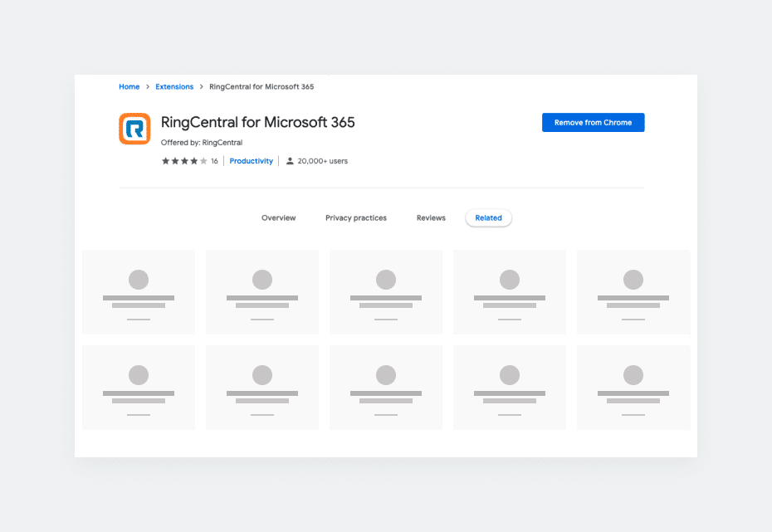This screenshot has width=772, height=532.
Task: Click the Home breadcrumb link
Action: point(129,87)
